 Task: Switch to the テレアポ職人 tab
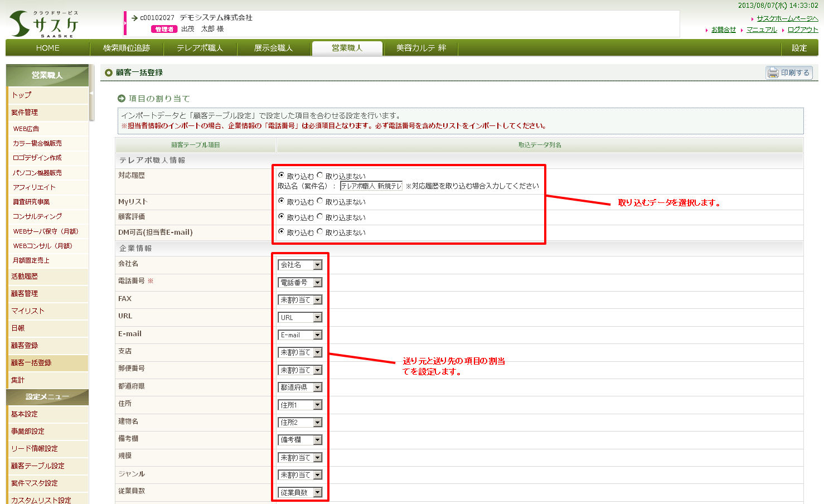[200, 48]
